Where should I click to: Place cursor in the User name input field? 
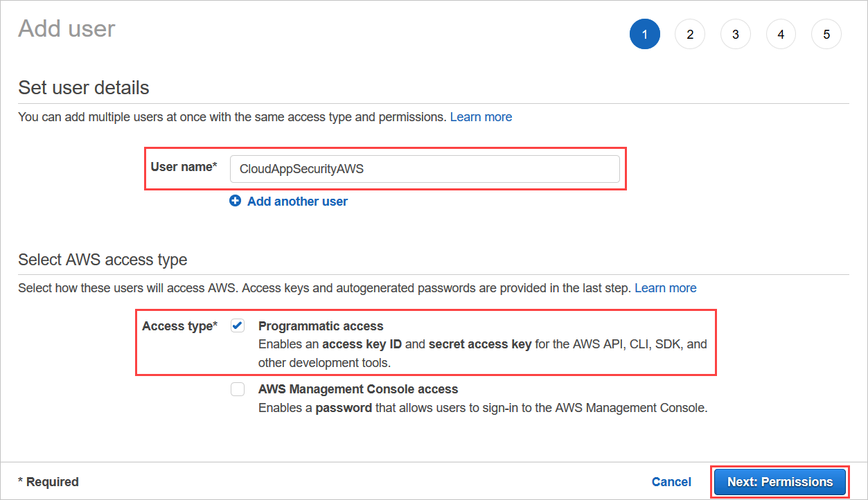pyautogui.click(x=425, y=168)
